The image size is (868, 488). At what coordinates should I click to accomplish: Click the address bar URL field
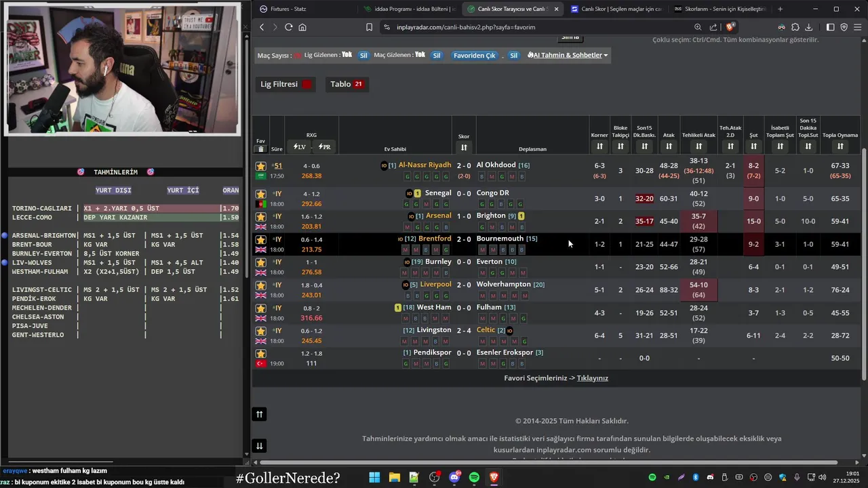click(x=536, y=27)
